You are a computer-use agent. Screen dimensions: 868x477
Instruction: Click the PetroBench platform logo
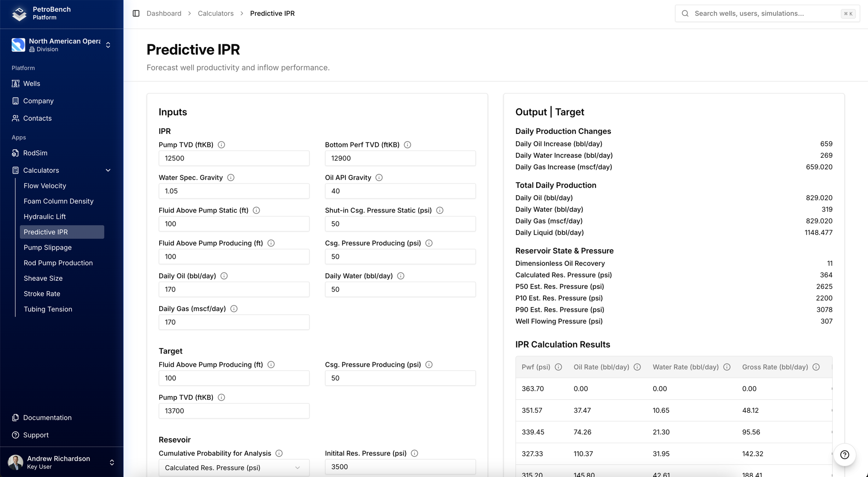coord(19,13)
